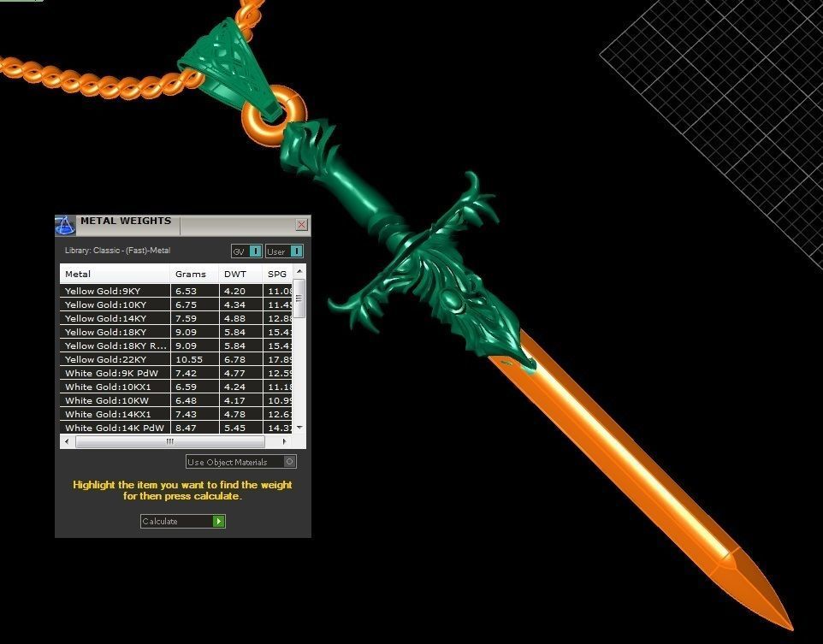This screenshot has height=644, width=823.
Task: Click the 4.17 DWT cell
Action: (x=241, y=400)
